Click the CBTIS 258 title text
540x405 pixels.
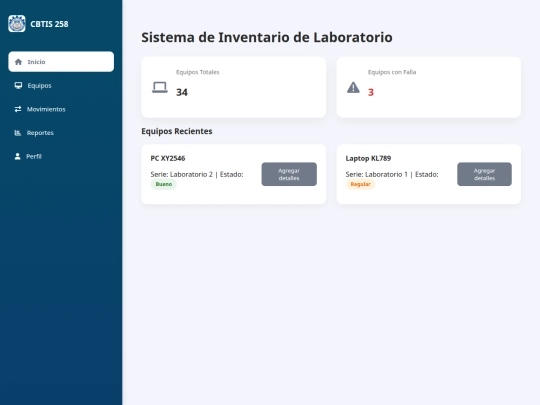49,24
